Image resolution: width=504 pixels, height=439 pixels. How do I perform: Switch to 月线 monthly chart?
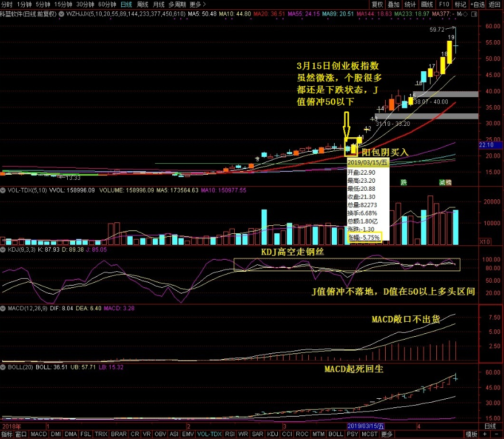tap(158, 4)
